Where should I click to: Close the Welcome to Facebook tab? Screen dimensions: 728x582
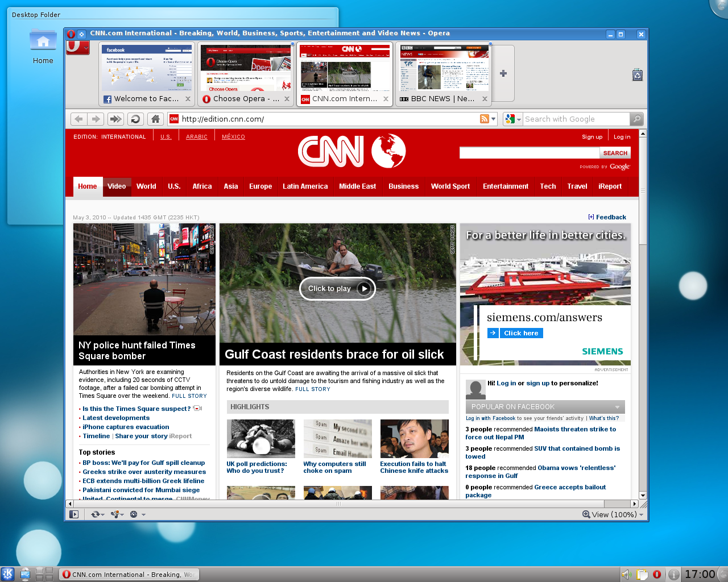coord(188,99)
